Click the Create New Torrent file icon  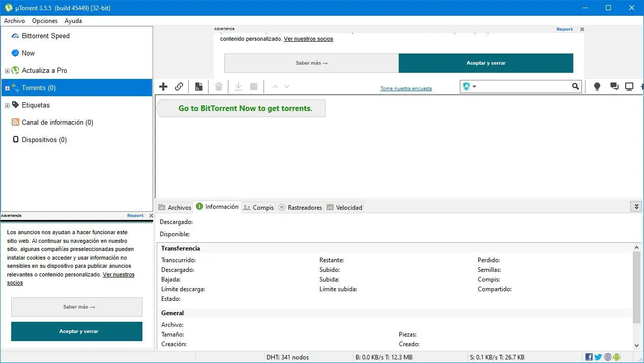[199, 87]
